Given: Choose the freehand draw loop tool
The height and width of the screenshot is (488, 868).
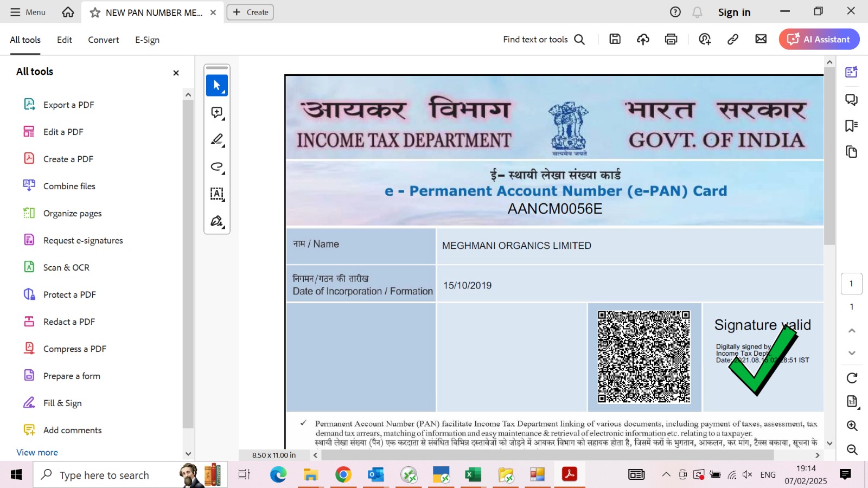Looking at the screenshot, I should point(217,167).
